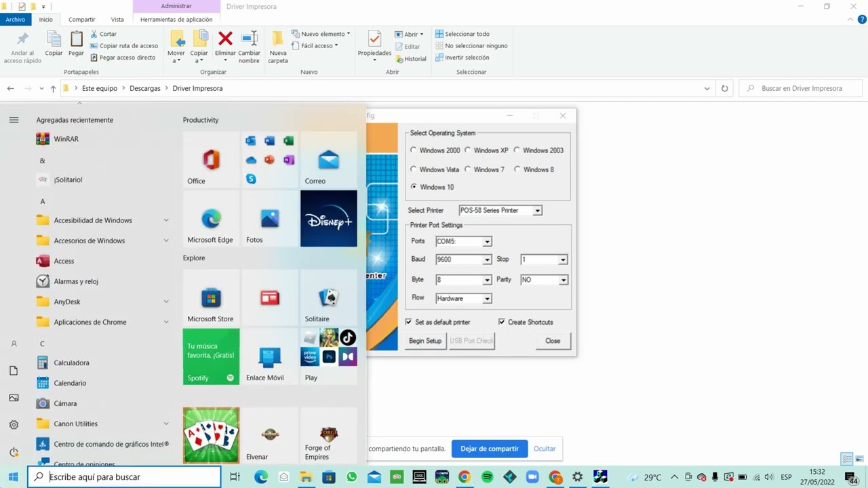The width and height of the screenshot is (868, 488).
Task: Open the Forge of Empires tile
Action: pyautogui.click(x=328, y=436)
